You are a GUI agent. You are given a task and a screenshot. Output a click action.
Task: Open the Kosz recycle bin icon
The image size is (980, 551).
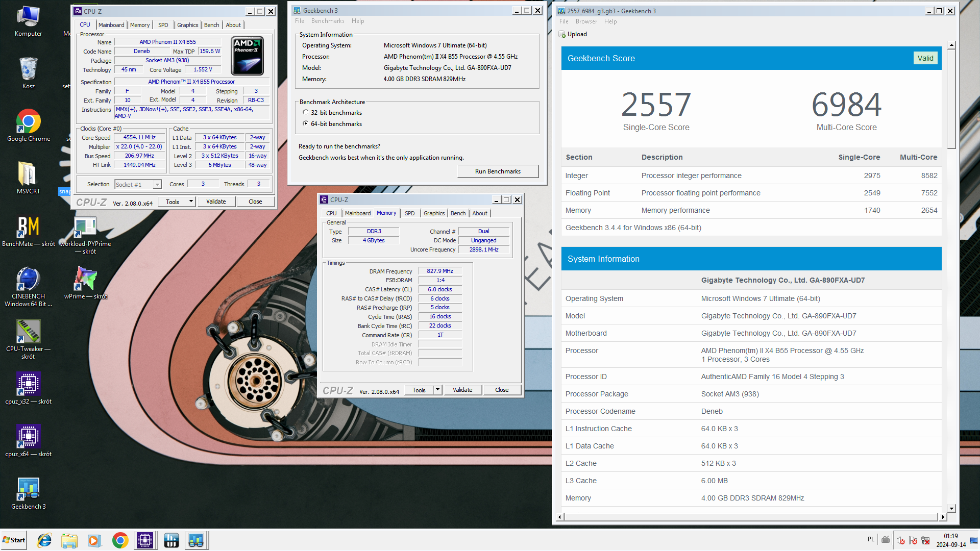[28, 73]
